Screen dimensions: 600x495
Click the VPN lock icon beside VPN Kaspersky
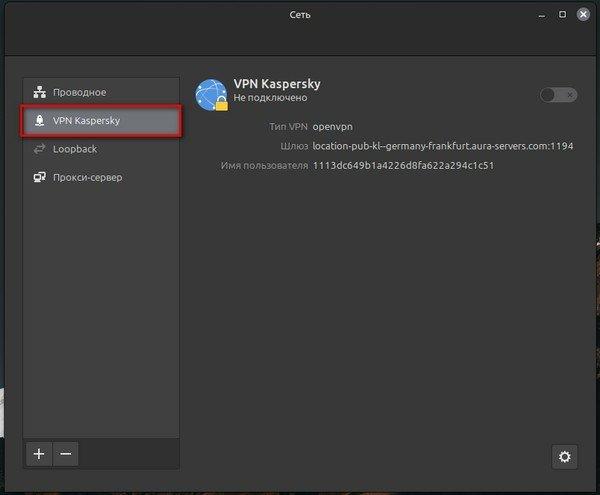pos(39,121)
